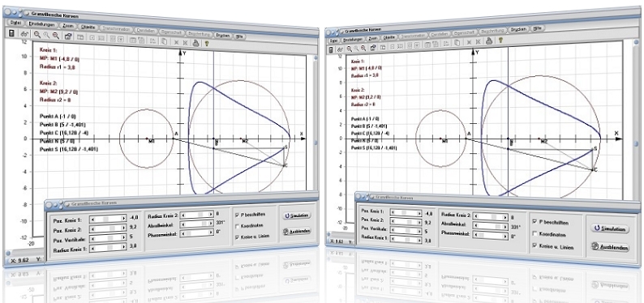
Task: Open the properties window icon, left window toolbar
Action: (x=68, y=36)
